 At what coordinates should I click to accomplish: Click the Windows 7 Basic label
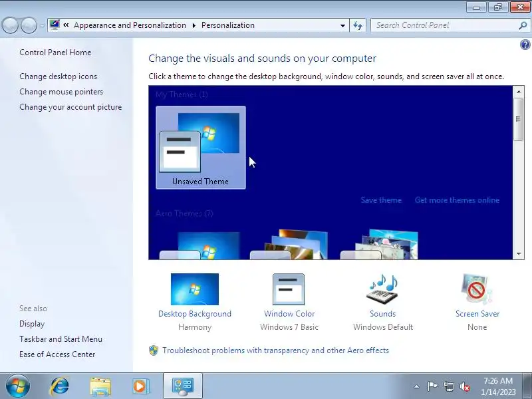(x=289, y=327)
